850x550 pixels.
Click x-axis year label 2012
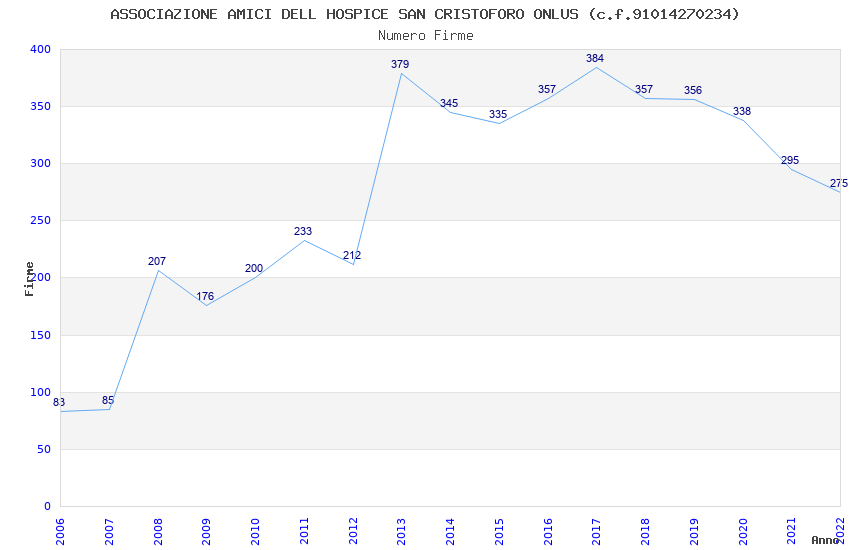pyautogui.click(x=353, y=532)
